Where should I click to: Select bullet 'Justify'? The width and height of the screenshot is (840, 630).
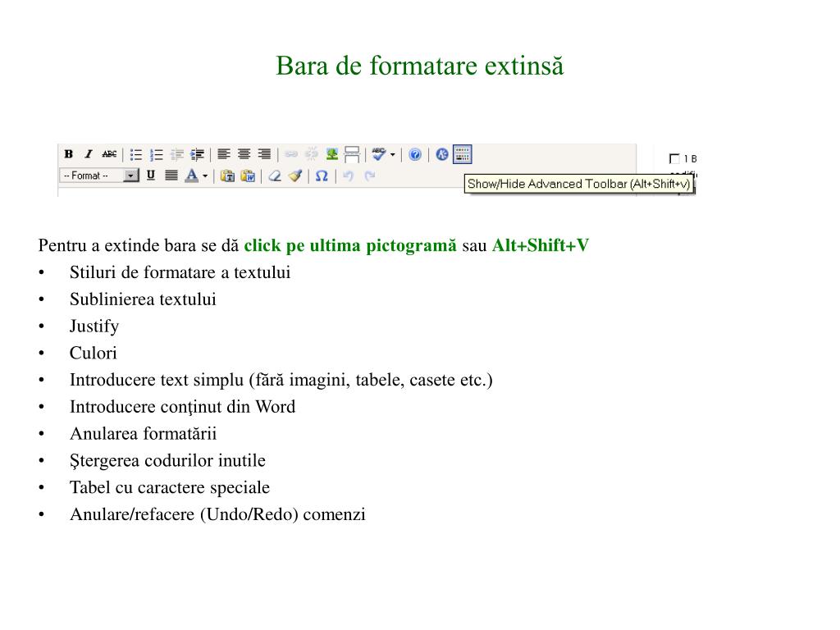[x=94, y=326]
